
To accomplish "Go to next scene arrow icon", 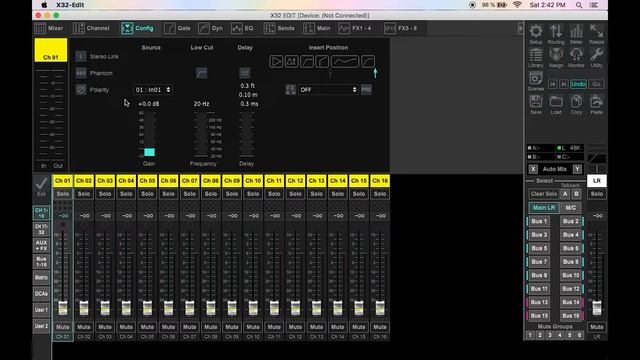I will tap(564, 84).
